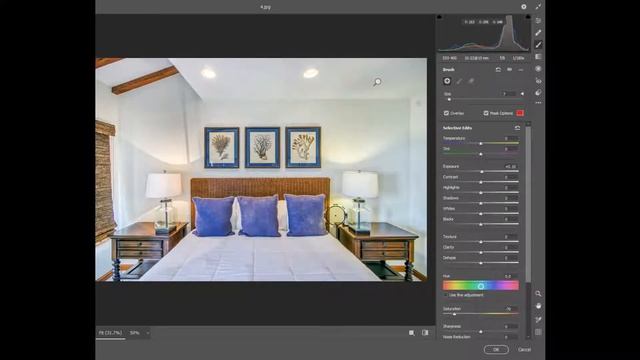Click the Exposure slider handle
The width and height of the screenshot is (640, 360).
pyautogui.click(x=482, y=172)
